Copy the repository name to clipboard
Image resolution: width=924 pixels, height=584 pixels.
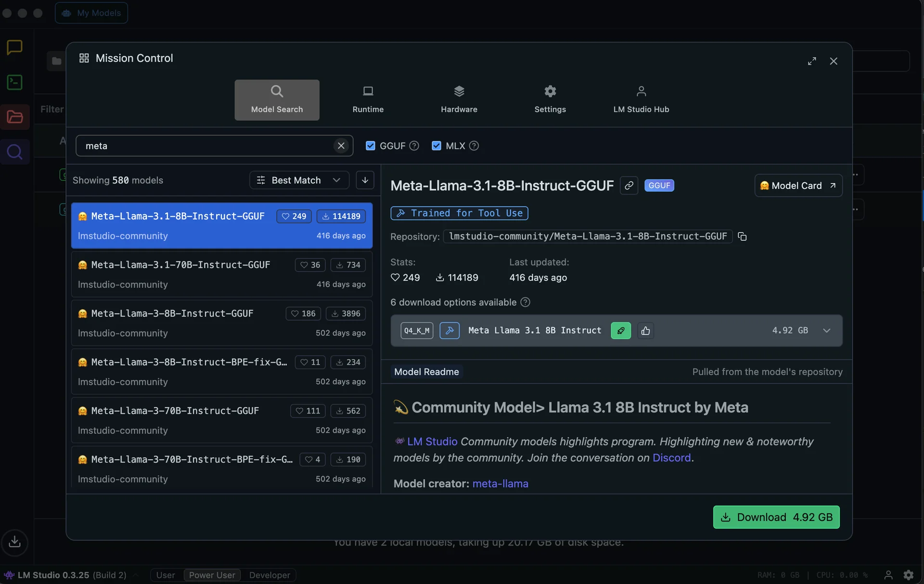tap(742, 236)
